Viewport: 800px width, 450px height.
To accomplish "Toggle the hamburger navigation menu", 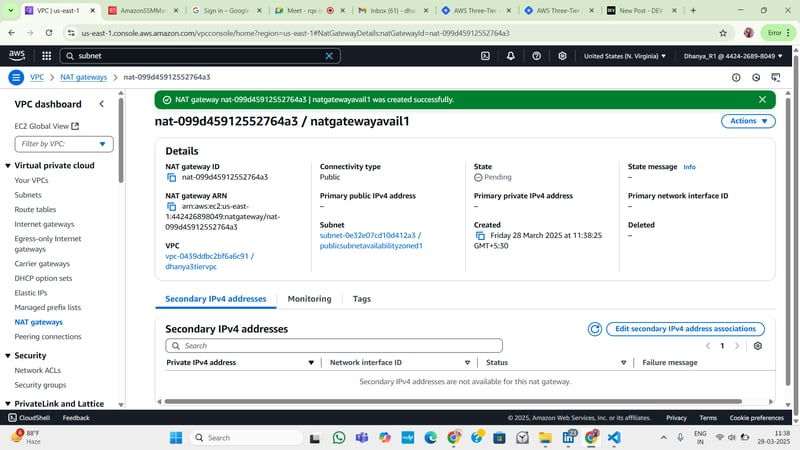I will 16,78.
